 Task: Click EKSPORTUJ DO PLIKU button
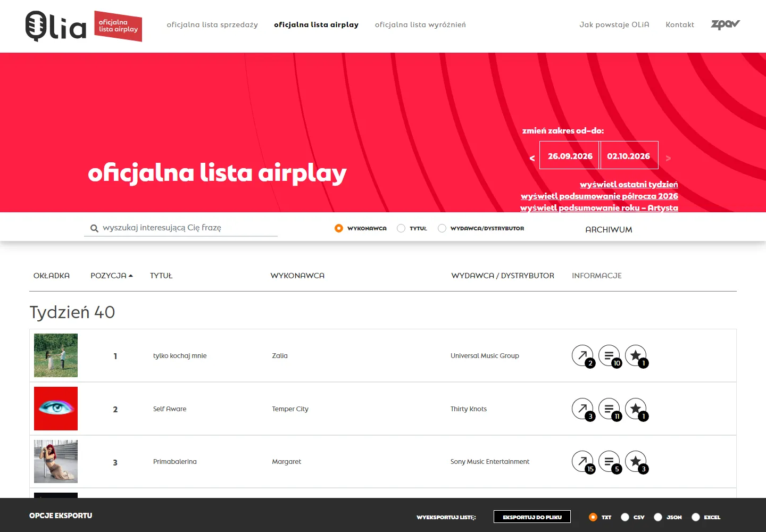(532, 517)
